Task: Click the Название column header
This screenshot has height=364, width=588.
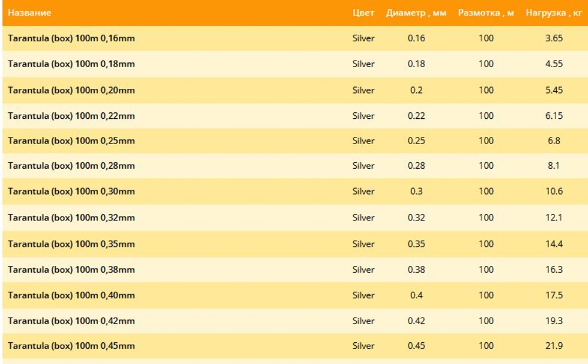Action: (29, 13)
